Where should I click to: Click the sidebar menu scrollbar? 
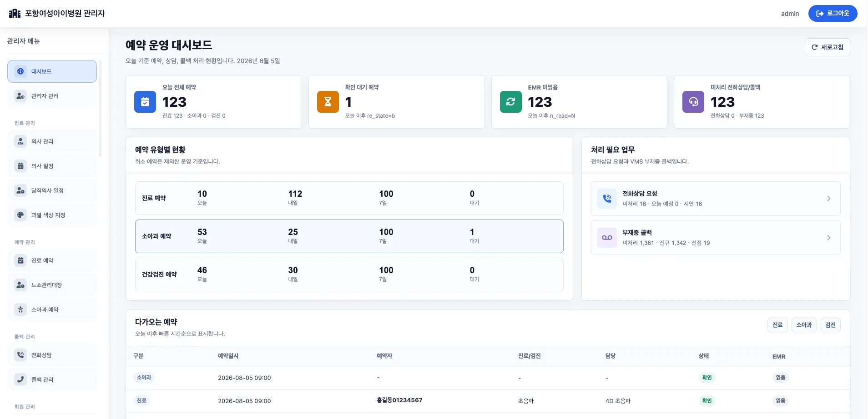coord(100,109)
